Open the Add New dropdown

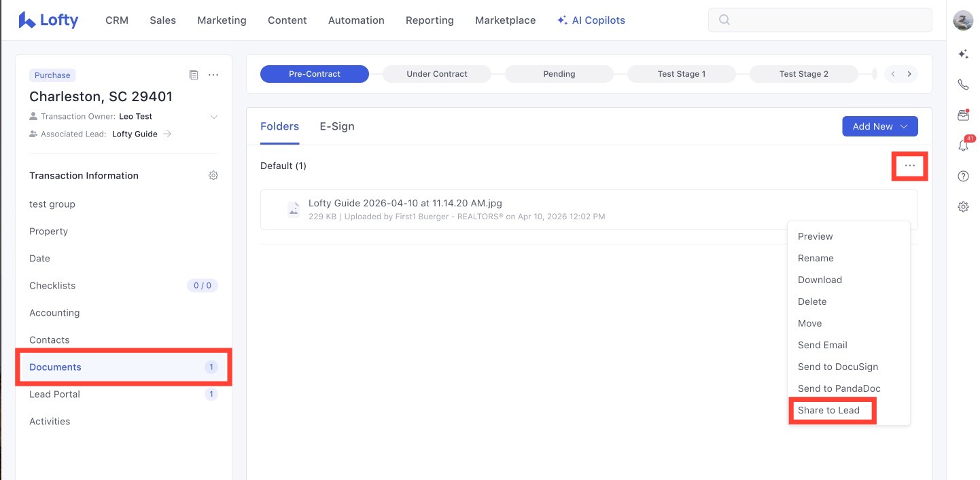(879, 126)
